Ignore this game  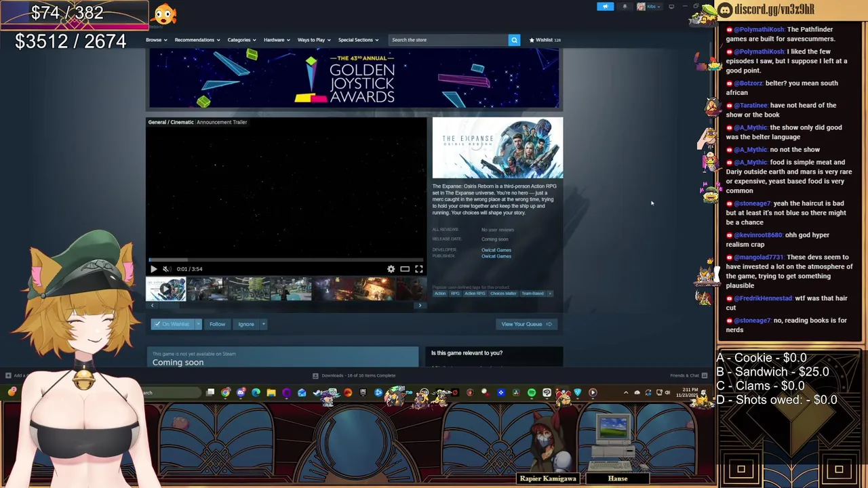(245, 324)
